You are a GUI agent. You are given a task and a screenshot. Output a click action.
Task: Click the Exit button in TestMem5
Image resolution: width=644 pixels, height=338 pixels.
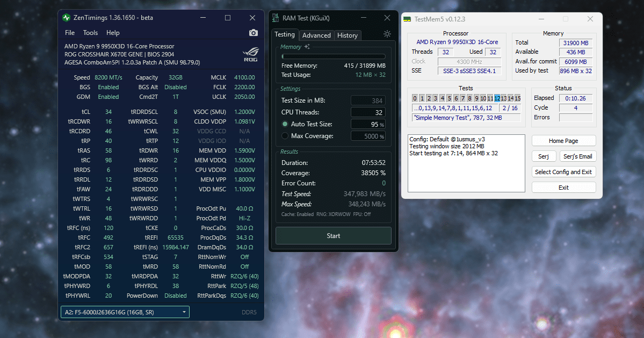point(563,188)
